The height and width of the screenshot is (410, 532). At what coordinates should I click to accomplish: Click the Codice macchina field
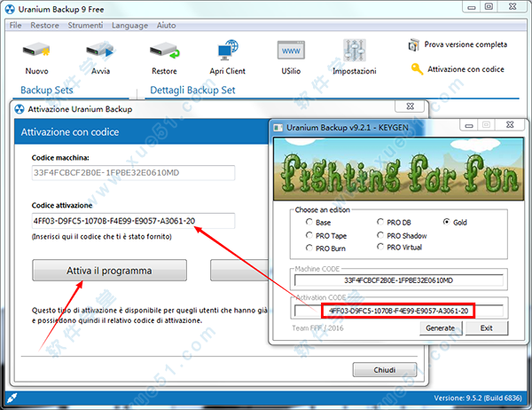(x=133, y=173)
